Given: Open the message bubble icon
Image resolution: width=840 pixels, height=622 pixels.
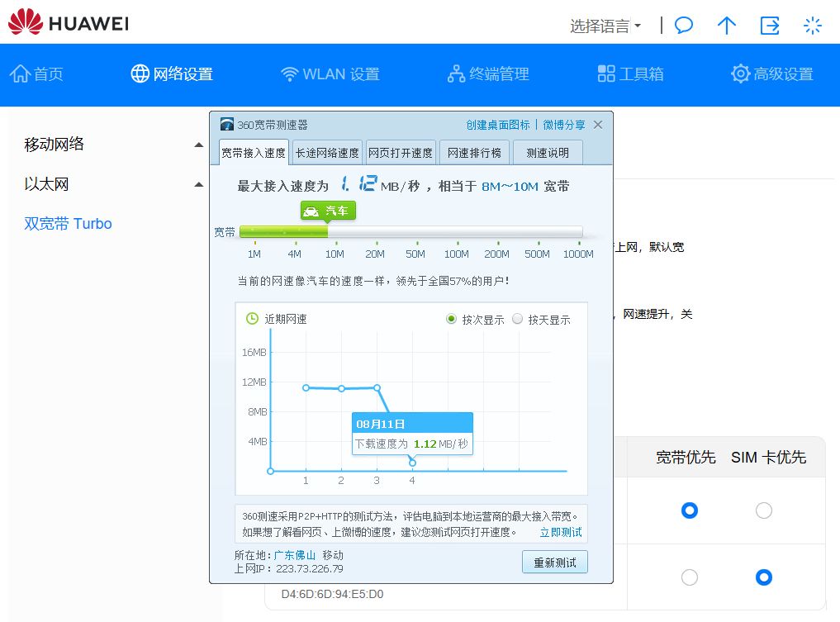Looking at the screenshot, I should [x=684, y=25].
